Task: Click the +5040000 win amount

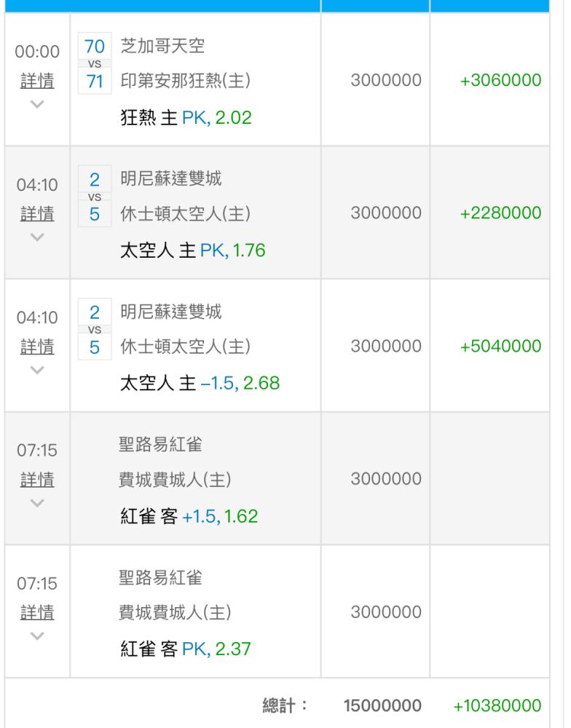Action: pyautogui.click(x=500, y=346)
